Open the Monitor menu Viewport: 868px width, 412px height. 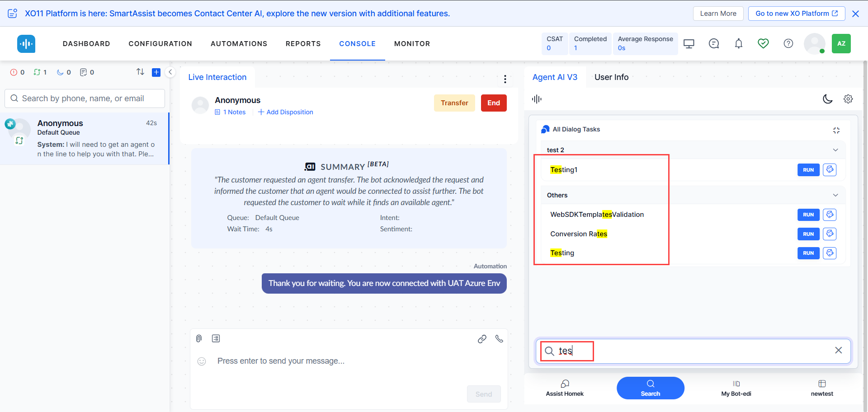pyautogui.click(x=412, y=44)
